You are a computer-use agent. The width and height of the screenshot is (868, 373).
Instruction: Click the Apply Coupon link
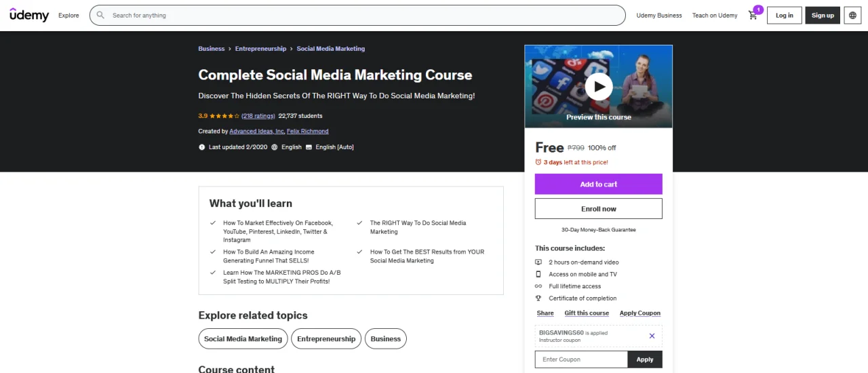coord(640,313)
